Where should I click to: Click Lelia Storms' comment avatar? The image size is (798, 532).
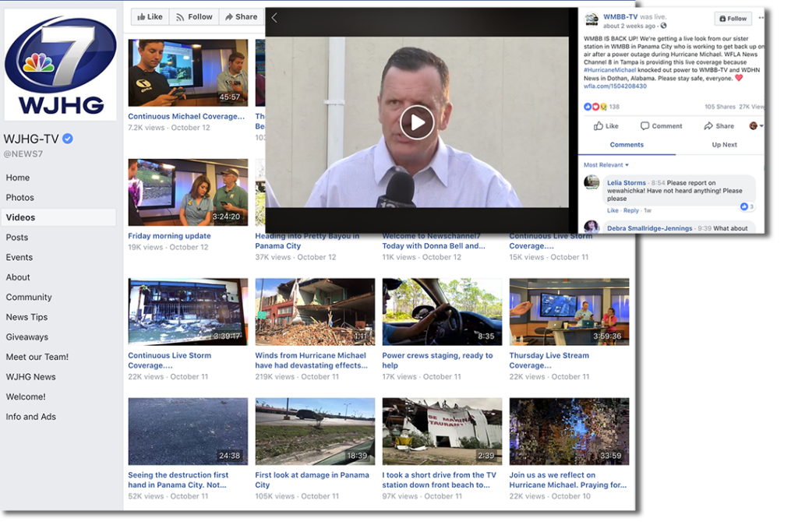click(x=591, y=182)
